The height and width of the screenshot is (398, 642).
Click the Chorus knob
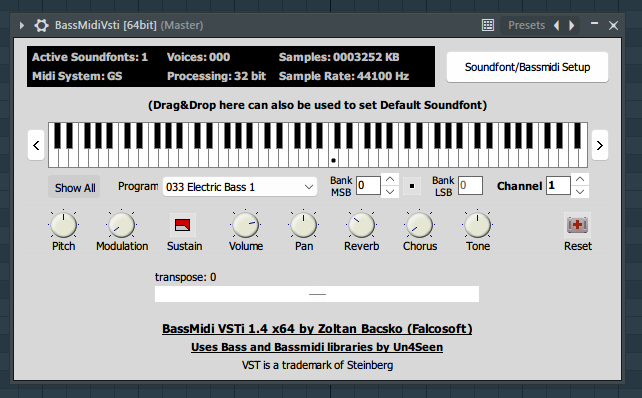419,225
